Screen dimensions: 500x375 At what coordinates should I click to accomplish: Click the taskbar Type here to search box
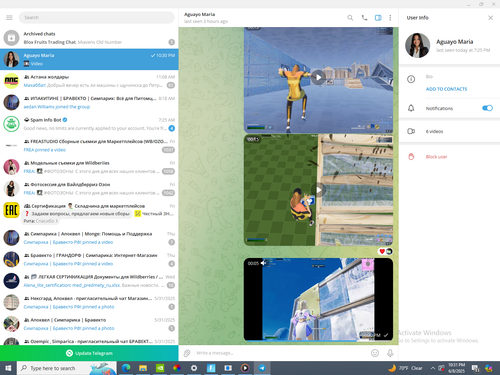67,368
